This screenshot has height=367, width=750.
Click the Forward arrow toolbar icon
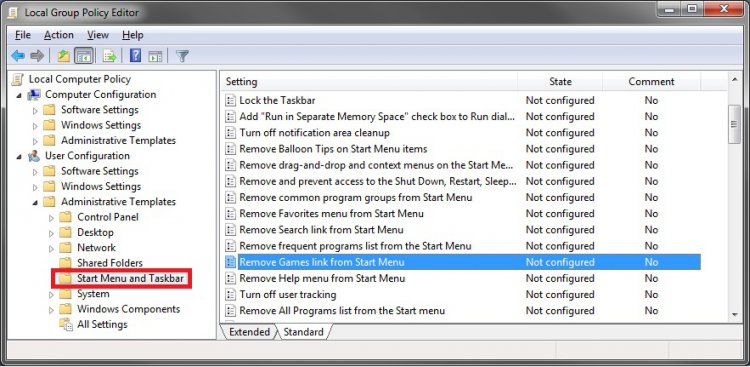[x=37, y=56]
